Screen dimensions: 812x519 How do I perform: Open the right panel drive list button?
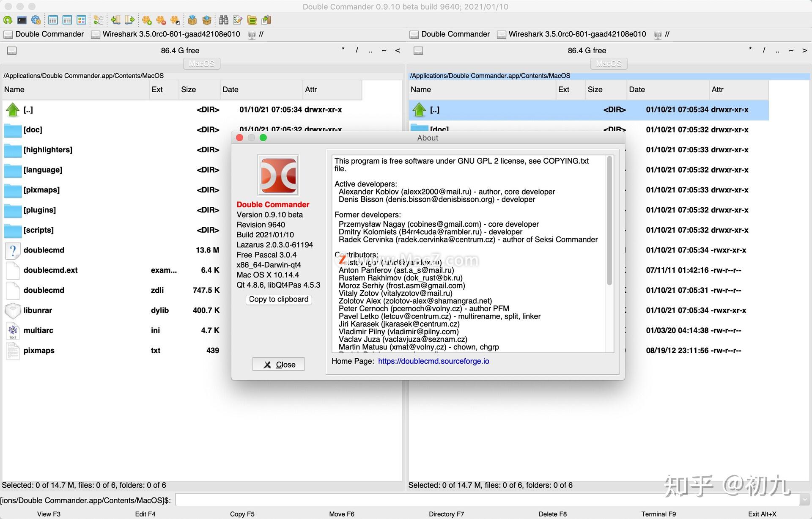(x=418, y=51)
